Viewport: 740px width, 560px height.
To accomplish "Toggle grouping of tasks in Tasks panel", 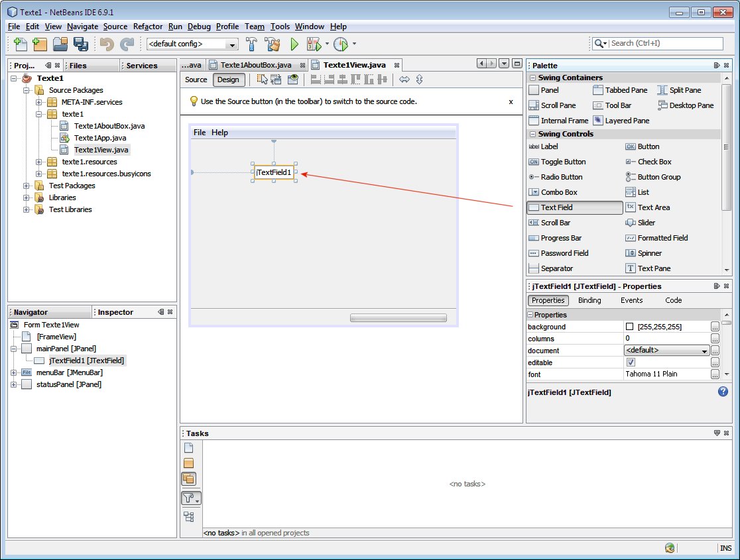I will pyautogui.click(x=189, y=517).
